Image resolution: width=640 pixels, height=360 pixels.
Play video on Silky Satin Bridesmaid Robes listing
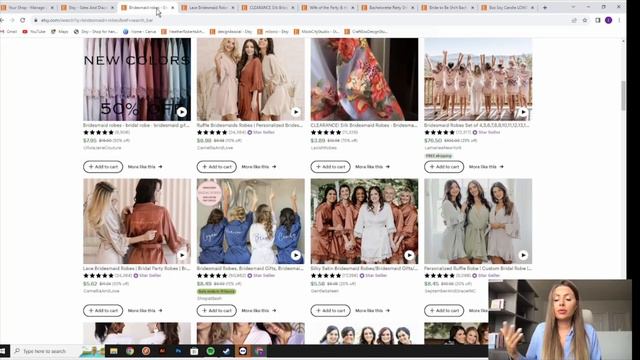click(x=409, y=255)
